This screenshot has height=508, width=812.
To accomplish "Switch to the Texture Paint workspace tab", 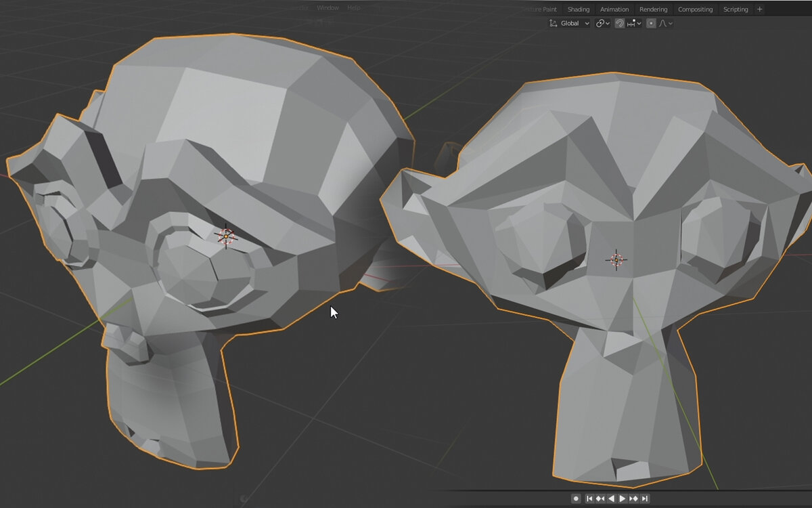I will pyautogui.click(x=539, y=9).
